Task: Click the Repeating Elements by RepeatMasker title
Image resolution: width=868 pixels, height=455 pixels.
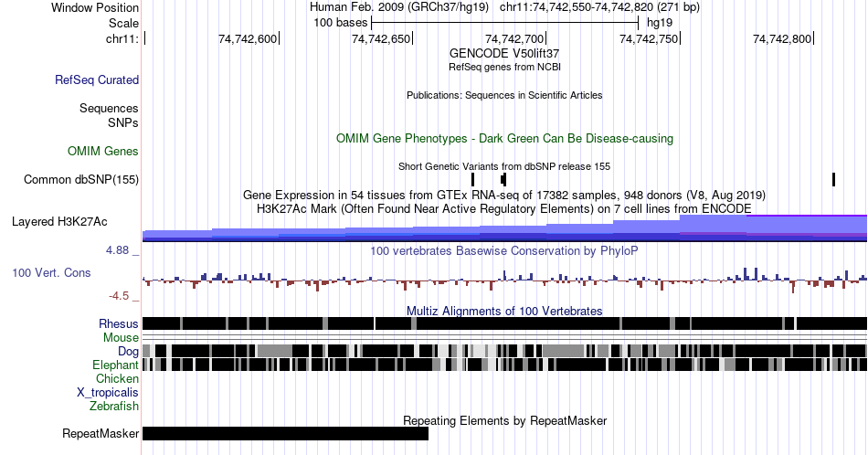Action: (x=504, y=420)
